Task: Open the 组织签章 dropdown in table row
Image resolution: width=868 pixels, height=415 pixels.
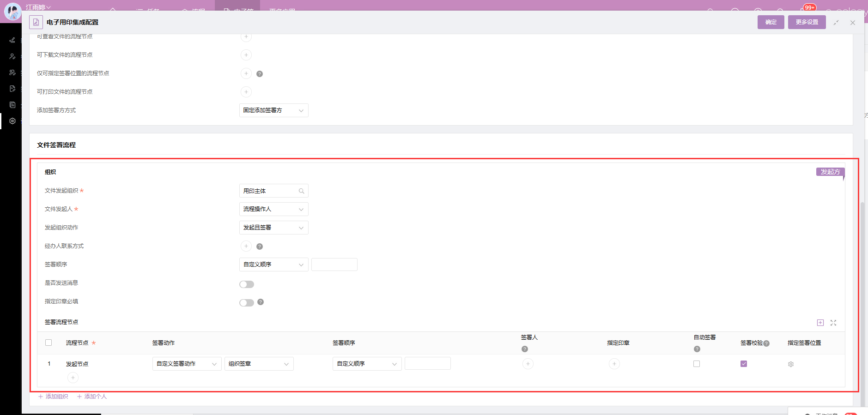Action: [x=259, y=364]
